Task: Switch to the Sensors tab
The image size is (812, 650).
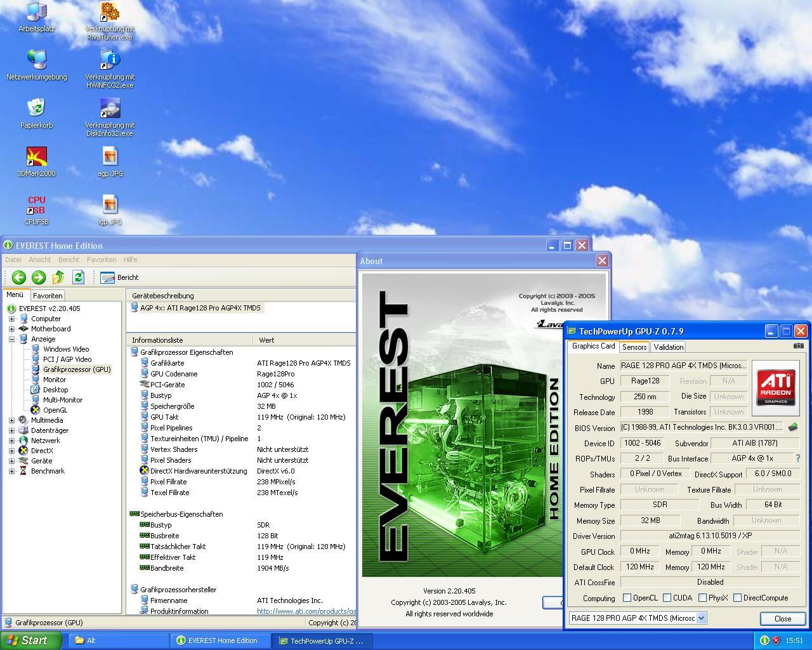Action: point(634,347)
